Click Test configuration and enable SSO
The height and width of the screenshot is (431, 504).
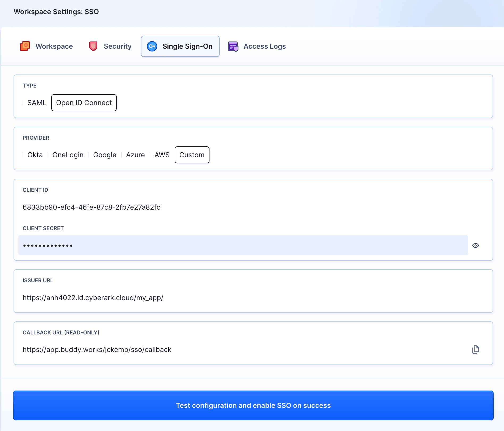point(252,405)
